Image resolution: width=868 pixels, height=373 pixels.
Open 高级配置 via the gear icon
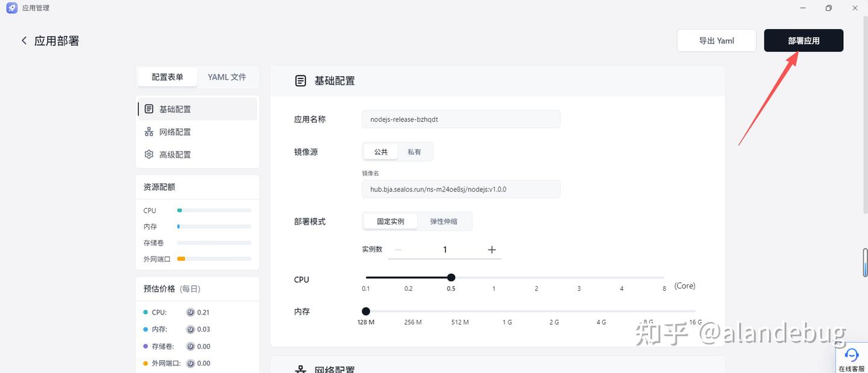pyautogui.click(x=149, y=154)
